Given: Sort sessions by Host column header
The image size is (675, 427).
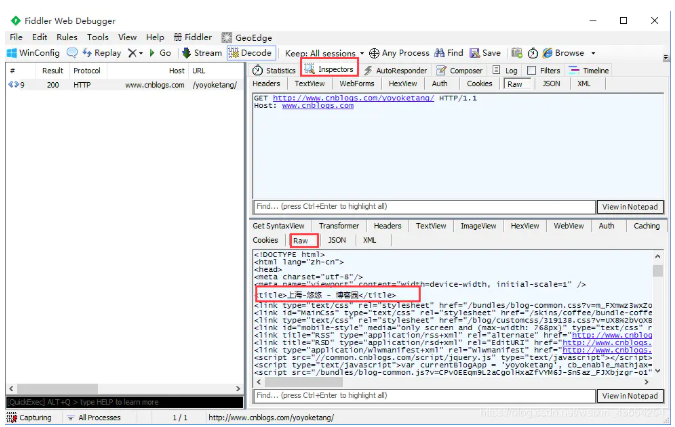Looking at the screenshot, I should coord(176,71).
